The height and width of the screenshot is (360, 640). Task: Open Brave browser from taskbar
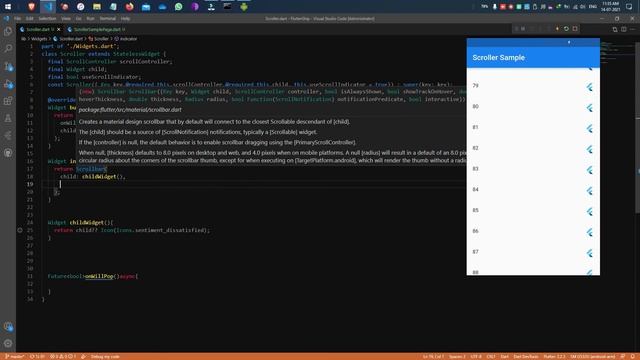tap(31, 7)
